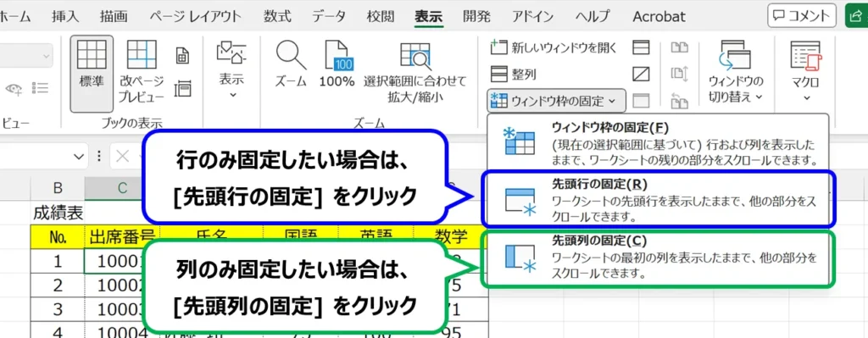
Task: Open the マクロ dropdown
Action: (x=806, y=72)
